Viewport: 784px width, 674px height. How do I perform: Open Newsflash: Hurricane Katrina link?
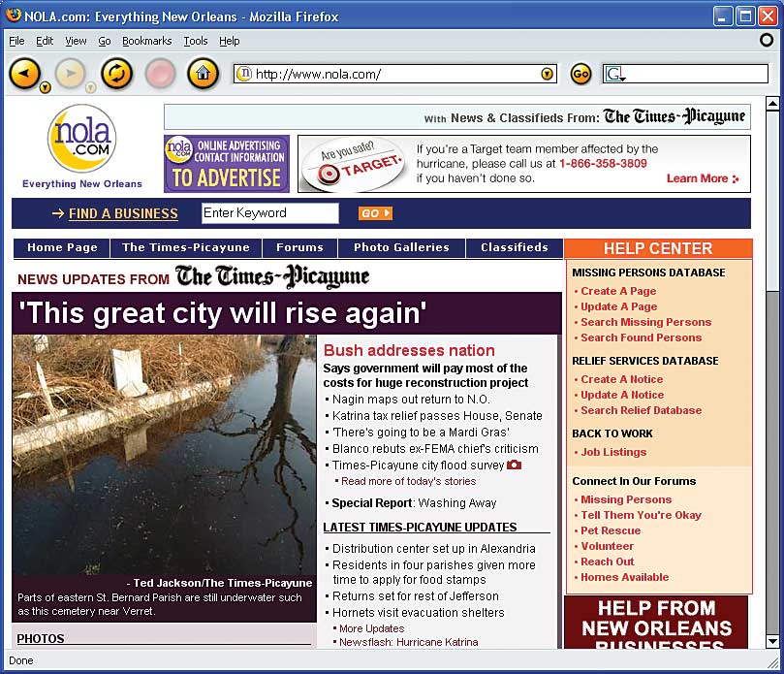[409, 642]
